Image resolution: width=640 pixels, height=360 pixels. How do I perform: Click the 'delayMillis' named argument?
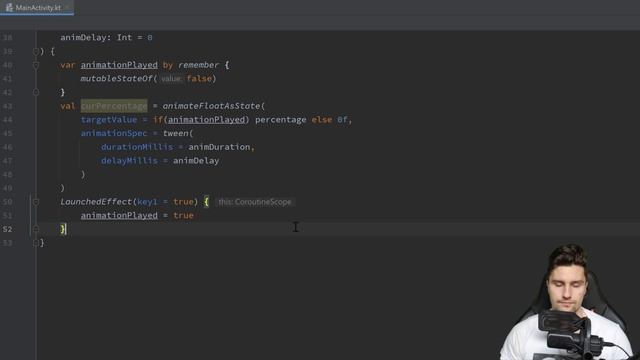[x=129, y=161]
